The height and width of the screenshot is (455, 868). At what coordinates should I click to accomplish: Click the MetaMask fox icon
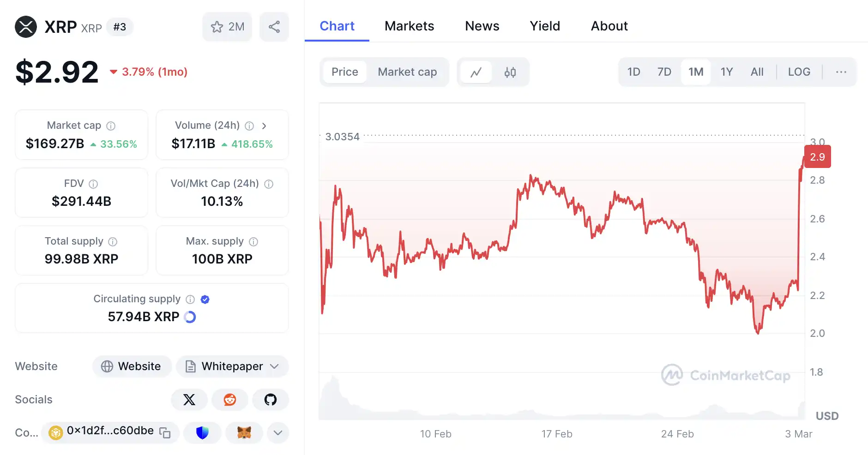[244, 433]
